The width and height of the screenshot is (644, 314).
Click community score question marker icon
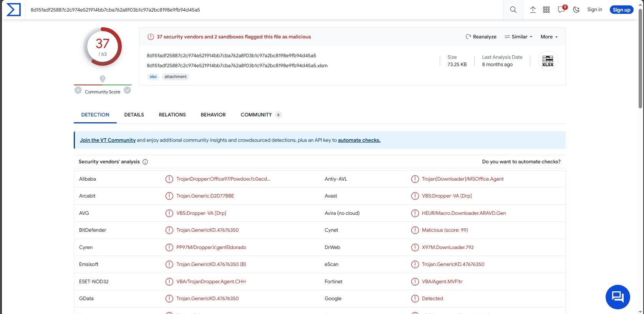pos(103,79)
